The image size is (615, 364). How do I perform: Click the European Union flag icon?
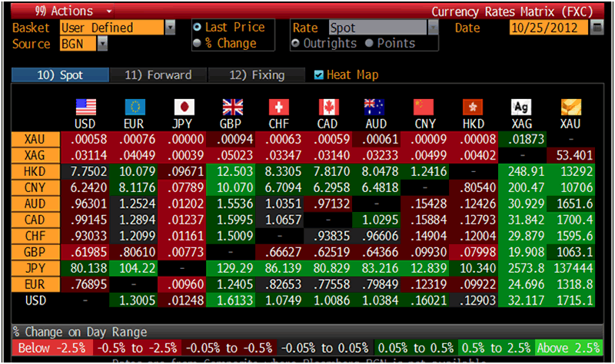[x=135, y=108]
